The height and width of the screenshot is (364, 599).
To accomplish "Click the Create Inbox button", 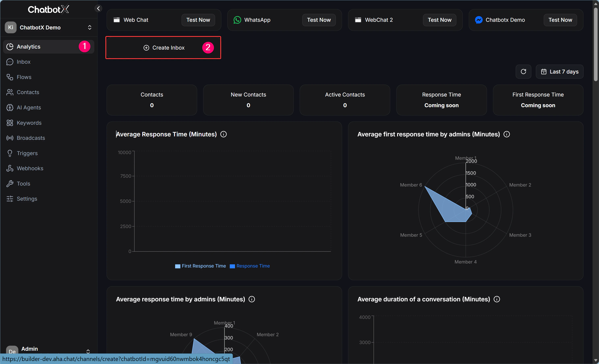I will (163, 48).
